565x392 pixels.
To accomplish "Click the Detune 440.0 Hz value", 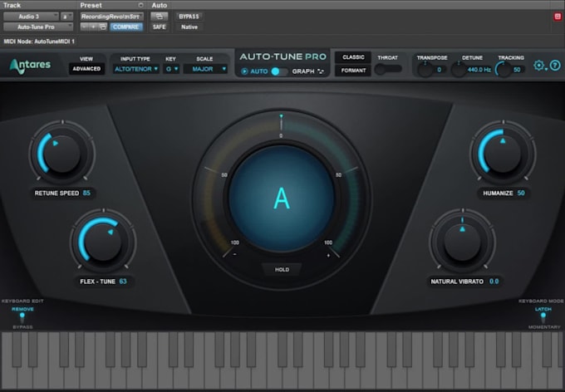I will (x=479, y=70).
